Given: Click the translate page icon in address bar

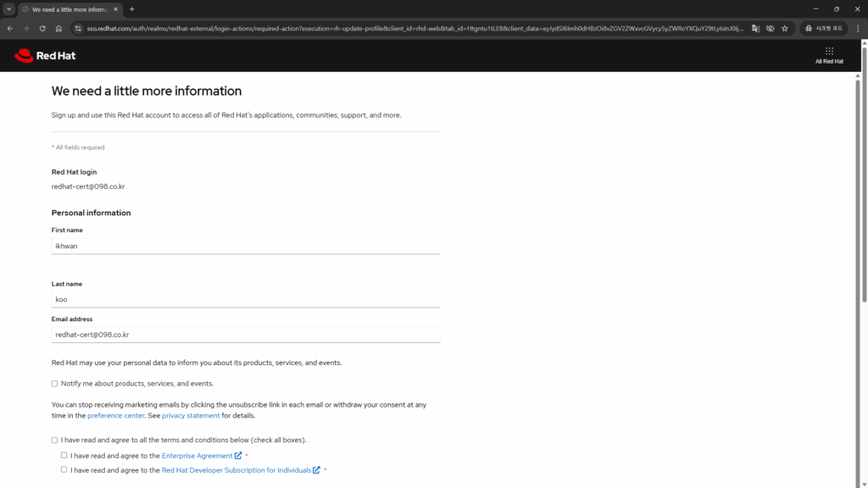Looking at the screenshot, I should tap(755, 28).
